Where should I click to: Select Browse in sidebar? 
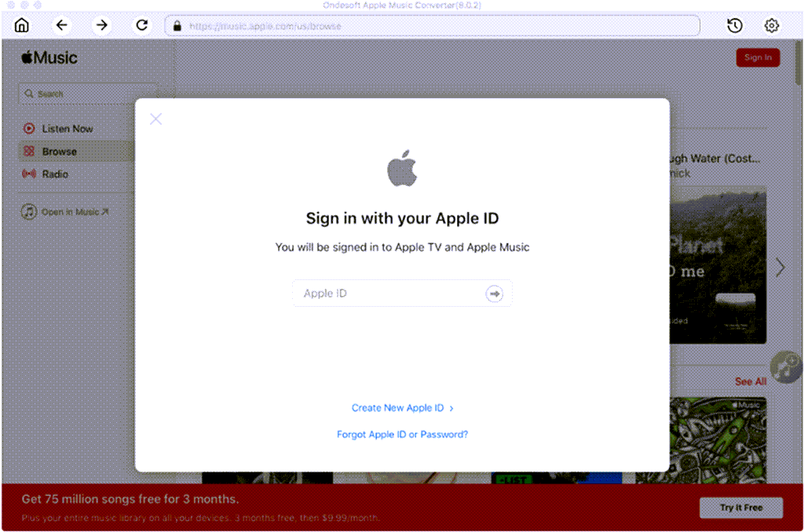point(76,151)
